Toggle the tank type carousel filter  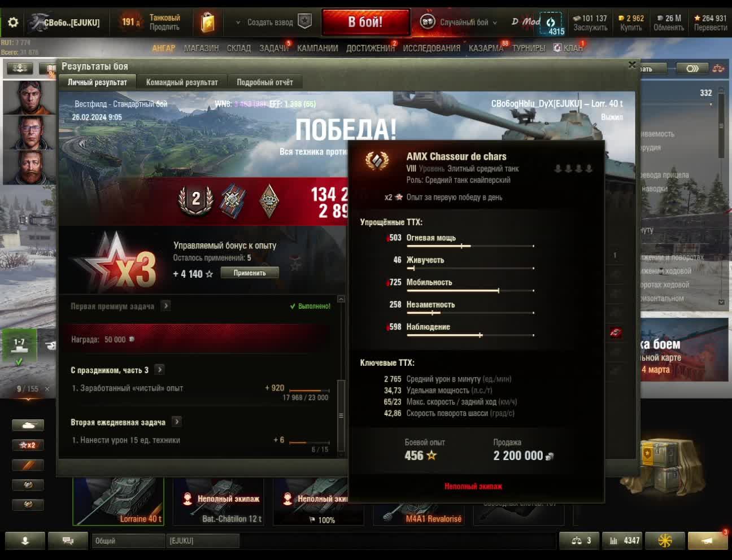[28, 425]
